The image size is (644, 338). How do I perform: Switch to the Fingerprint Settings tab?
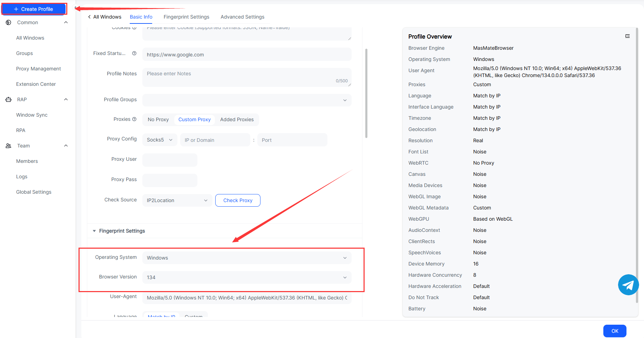click(186, 17)
